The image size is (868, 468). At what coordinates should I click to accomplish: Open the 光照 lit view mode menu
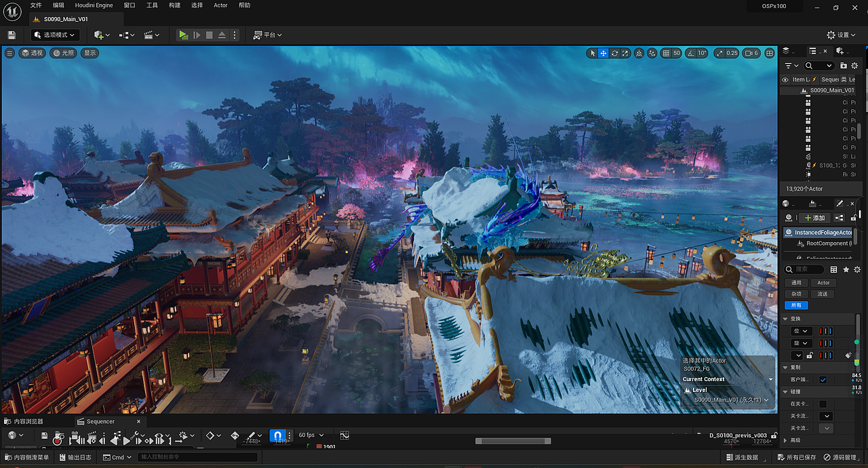[x=64, y=53]
